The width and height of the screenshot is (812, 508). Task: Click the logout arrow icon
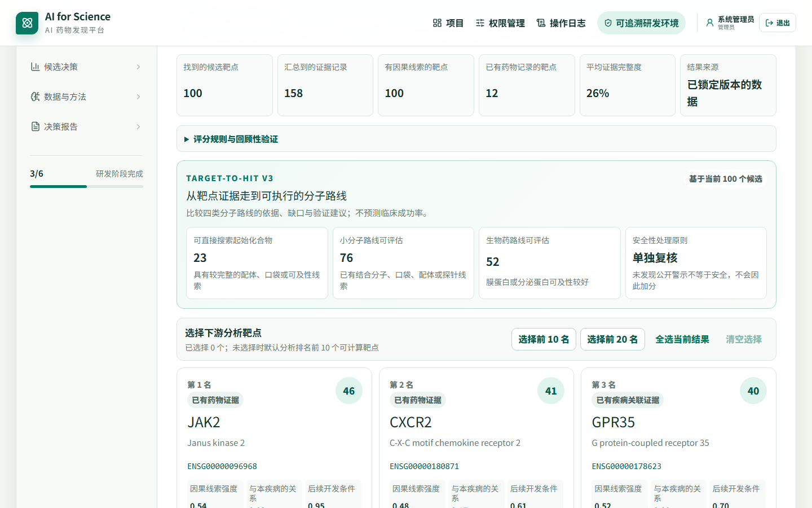(x=769, y=23)
